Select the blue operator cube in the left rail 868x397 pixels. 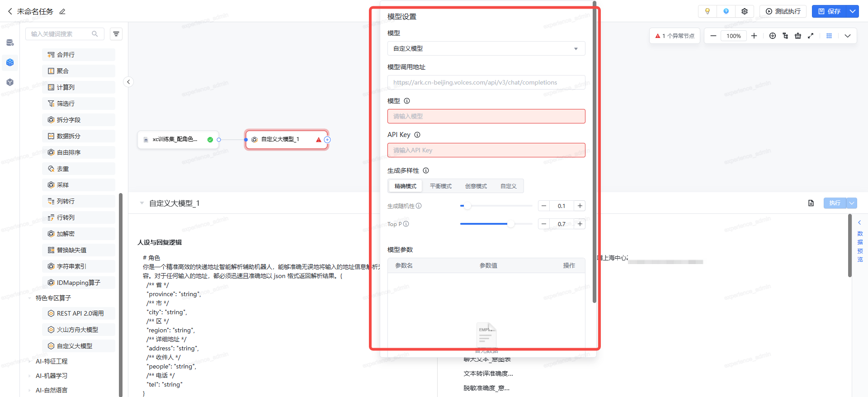(x=10, y=62)
